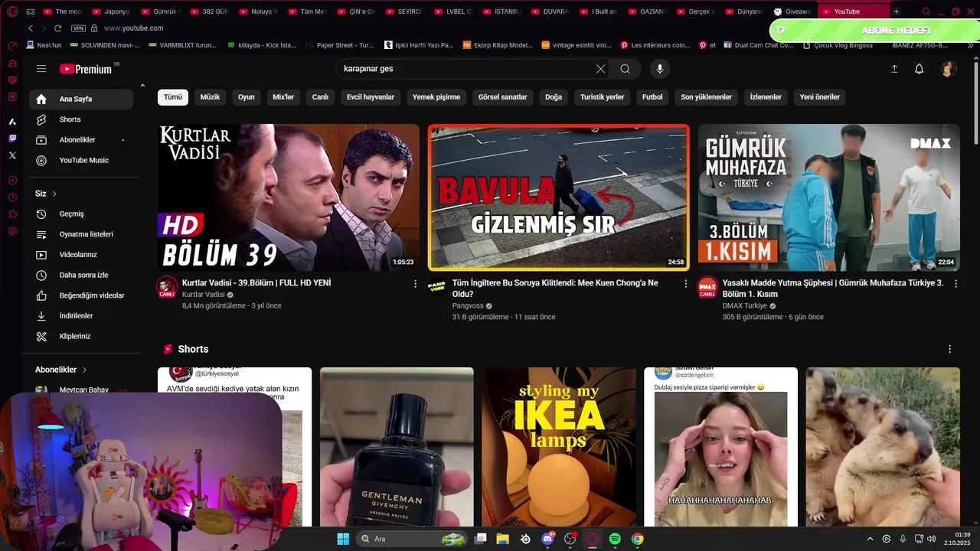Open the Windows Start menu
This screenshot has height=551, width=980.
[343, 539]
